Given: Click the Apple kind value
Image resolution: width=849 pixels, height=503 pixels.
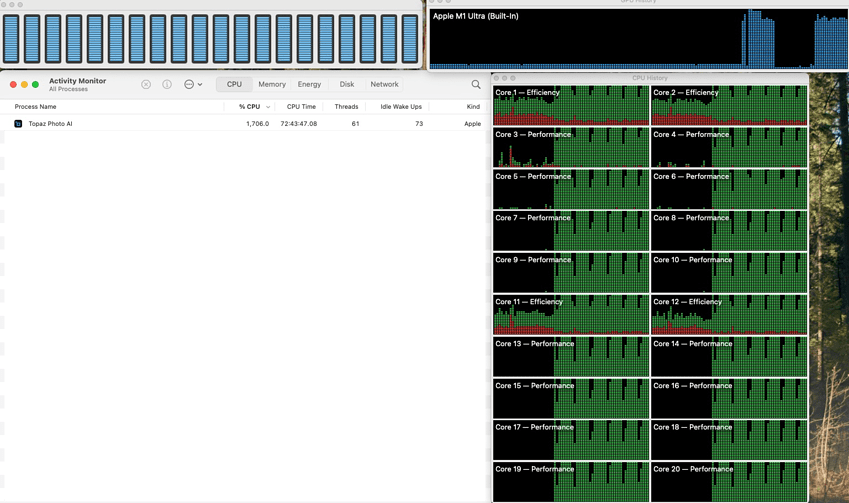Looking at the screenshot, I should pyautogui.click(x=472, y=123).
